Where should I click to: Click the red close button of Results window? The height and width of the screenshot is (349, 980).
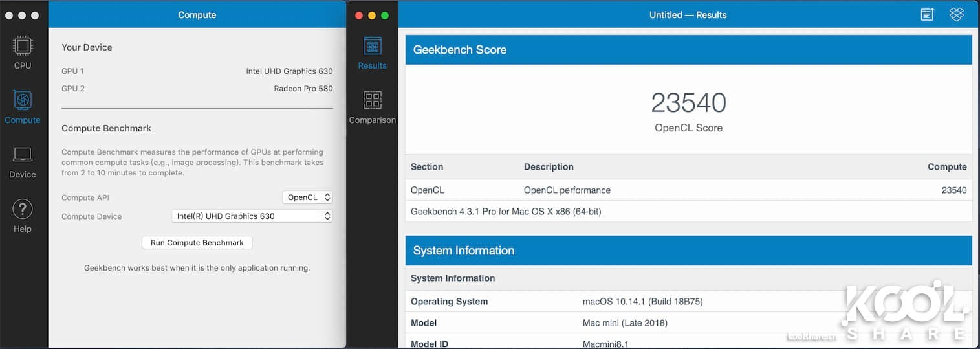359,15
